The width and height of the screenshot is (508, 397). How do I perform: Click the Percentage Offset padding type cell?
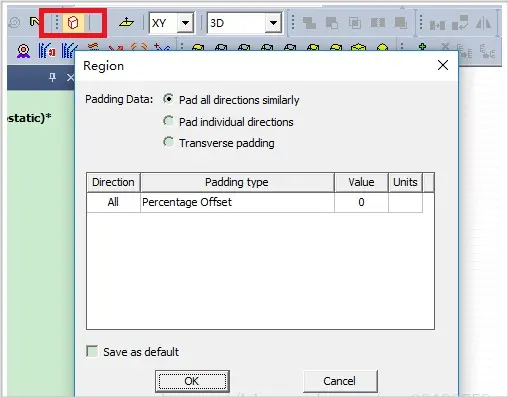tap(237, 202)
